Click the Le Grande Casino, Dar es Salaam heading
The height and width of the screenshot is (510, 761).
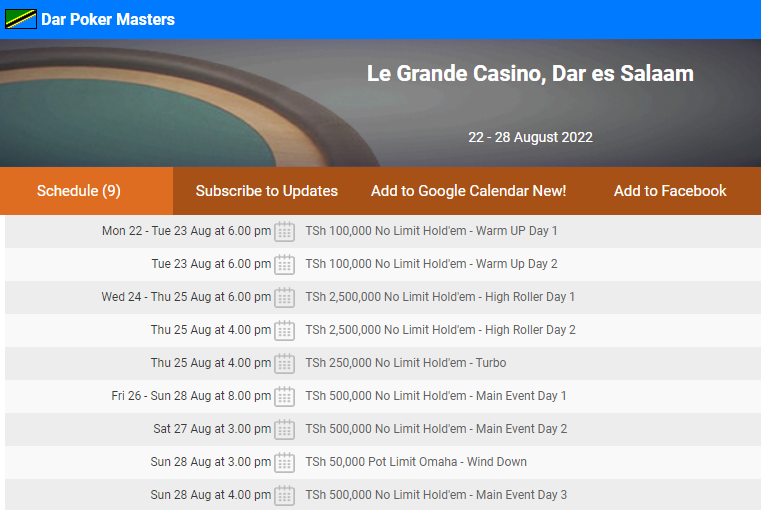click(530, 74)
